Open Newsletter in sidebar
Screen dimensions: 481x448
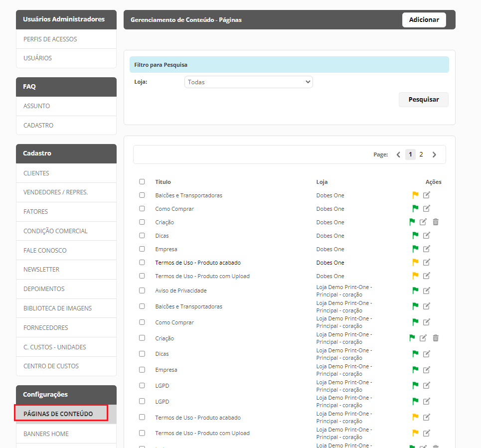click(x=66, y=269)
